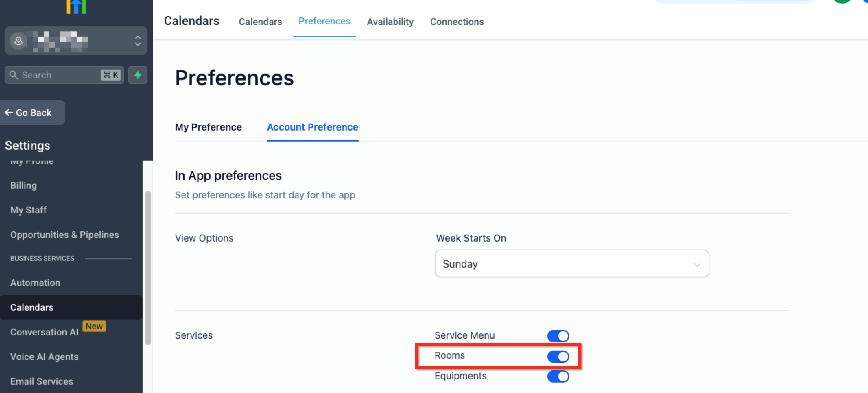
Task: Select the Calendars tab in top navigation
Action: click(x=260, y=22)
